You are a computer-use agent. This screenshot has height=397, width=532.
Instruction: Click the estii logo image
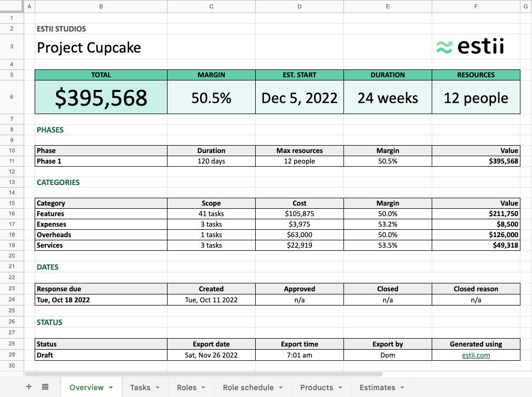[x=470, y=46]
